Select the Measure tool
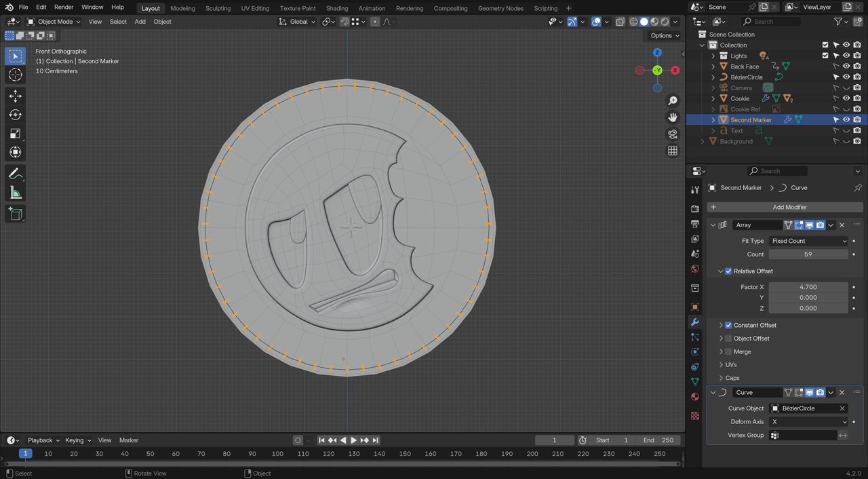 point(15,193)
